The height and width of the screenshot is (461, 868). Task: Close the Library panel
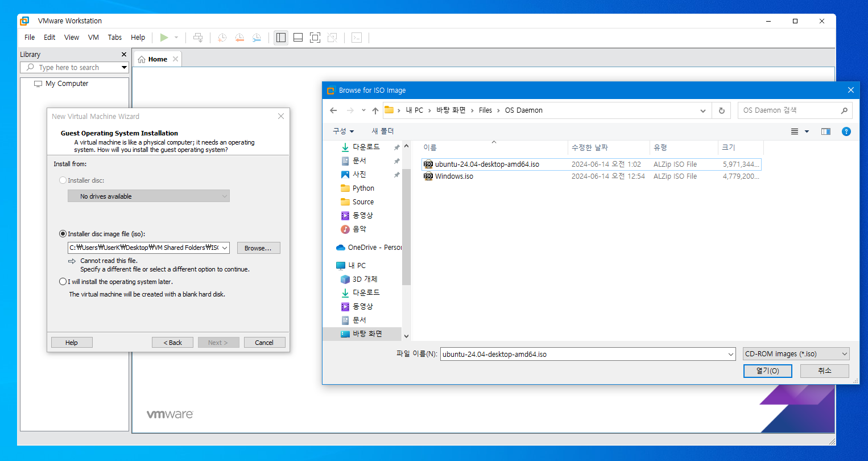[x=124, y=55]
